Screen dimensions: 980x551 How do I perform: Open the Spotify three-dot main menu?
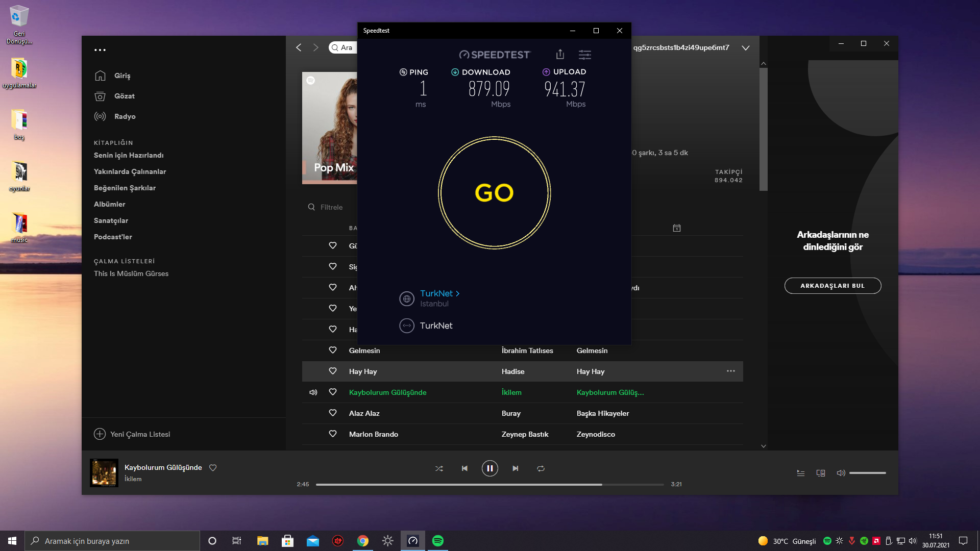pos(100,50)
